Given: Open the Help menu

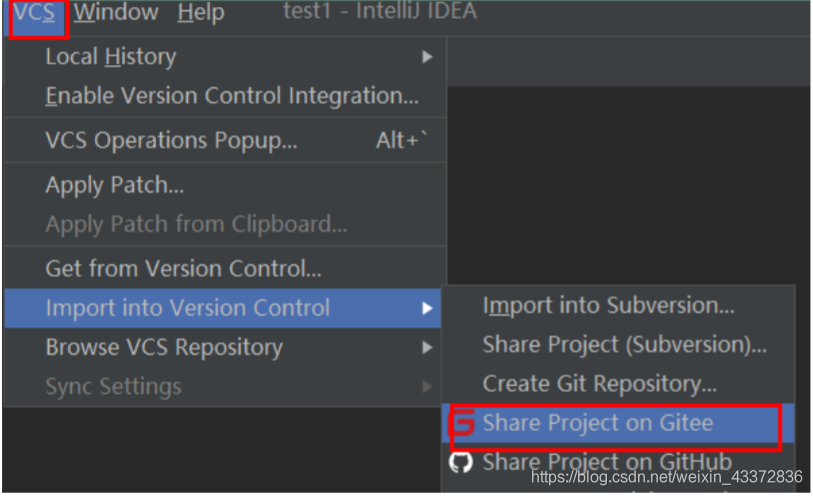Looking at the screenshot, I should point(200,13).
